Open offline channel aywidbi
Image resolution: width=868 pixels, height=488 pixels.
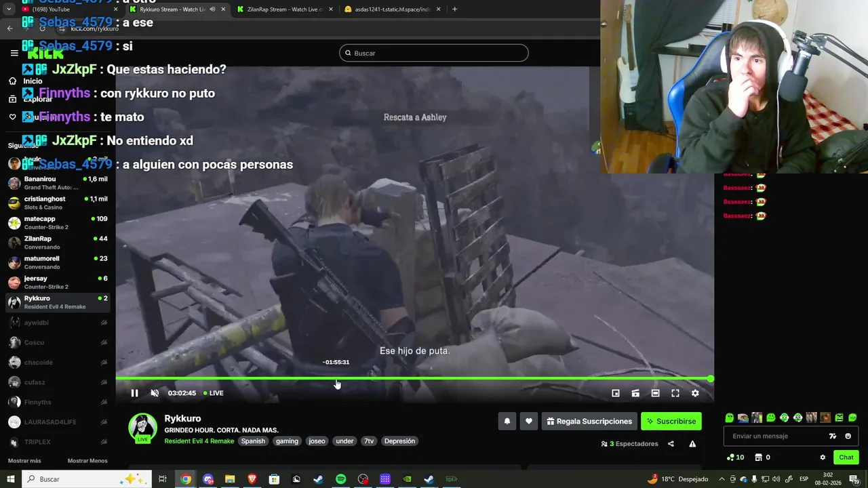(58, 323)
